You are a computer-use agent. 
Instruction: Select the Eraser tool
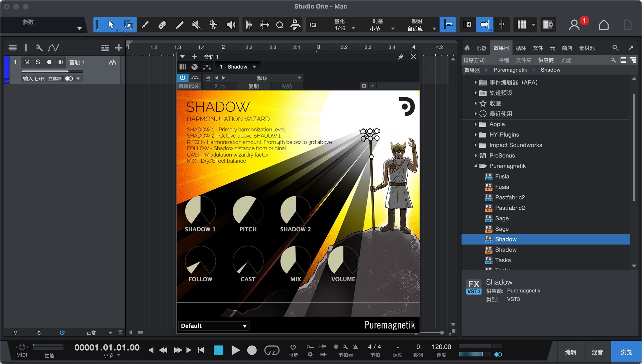point(162,25)
